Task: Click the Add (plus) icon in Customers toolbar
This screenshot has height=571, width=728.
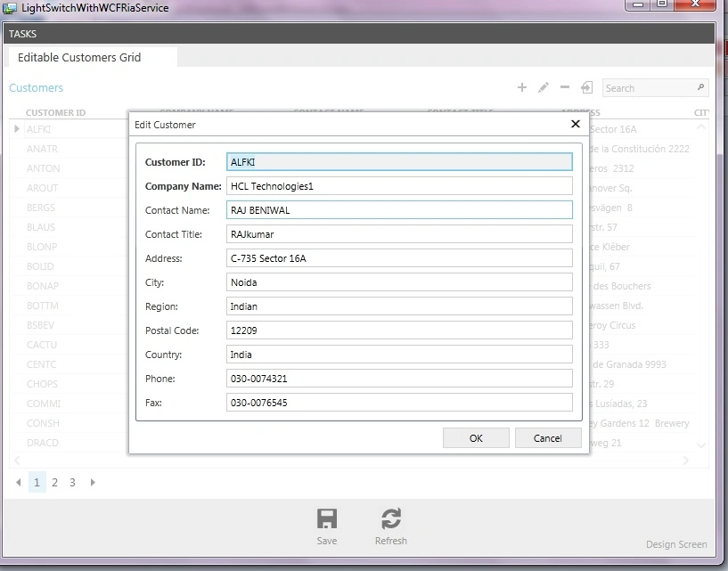Action: click(522, 87)
